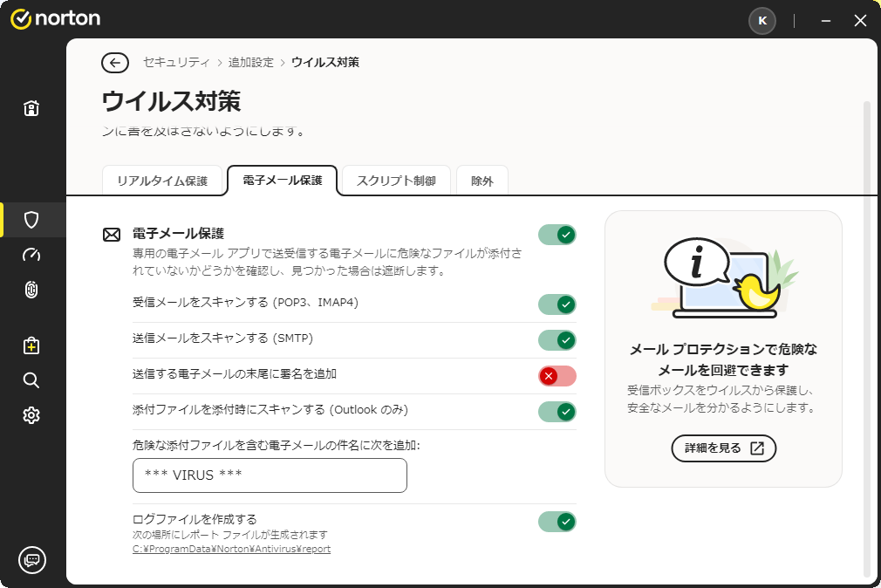
Task: Click the *** VIRUS *** subject field
Action: click(x=270, y=475)
